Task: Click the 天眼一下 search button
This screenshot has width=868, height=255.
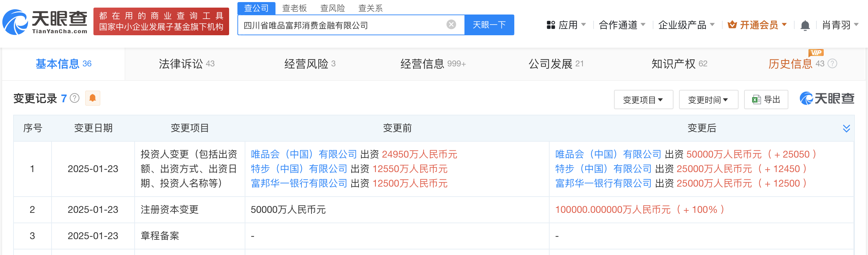Action: (489, 25)
